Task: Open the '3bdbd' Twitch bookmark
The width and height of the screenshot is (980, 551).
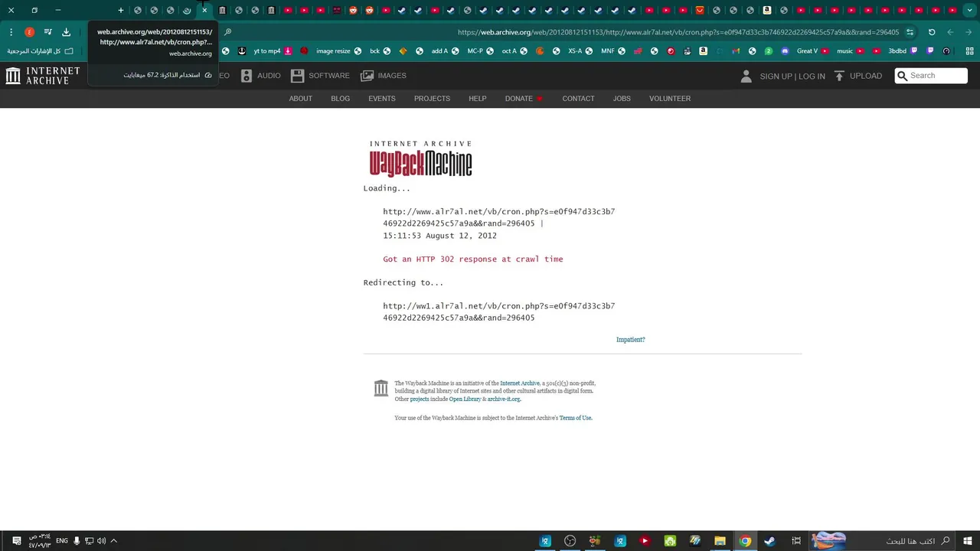Action: click(x=903, y=51)
